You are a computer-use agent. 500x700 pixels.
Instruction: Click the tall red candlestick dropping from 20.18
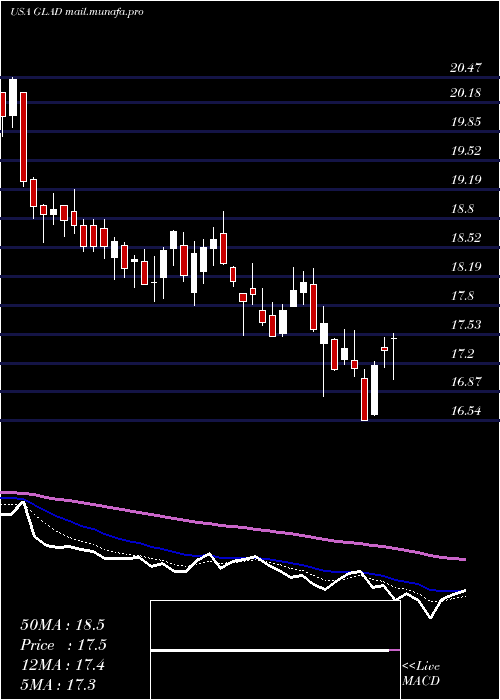[x=23, y=137]
